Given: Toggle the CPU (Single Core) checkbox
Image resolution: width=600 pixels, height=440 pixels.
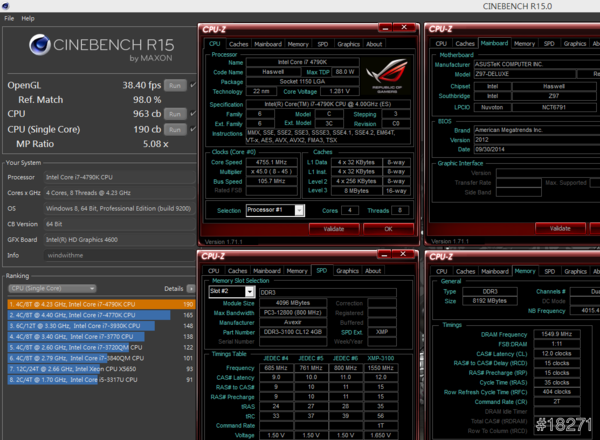Looking at the screenshot, I should tap(192, 129).
